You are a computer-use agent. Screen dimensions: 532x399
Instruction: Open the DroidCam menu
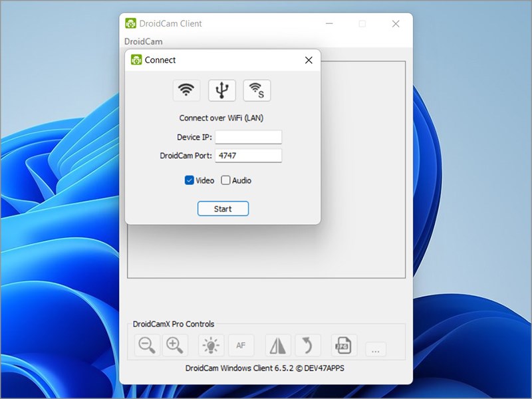[143, 41]
